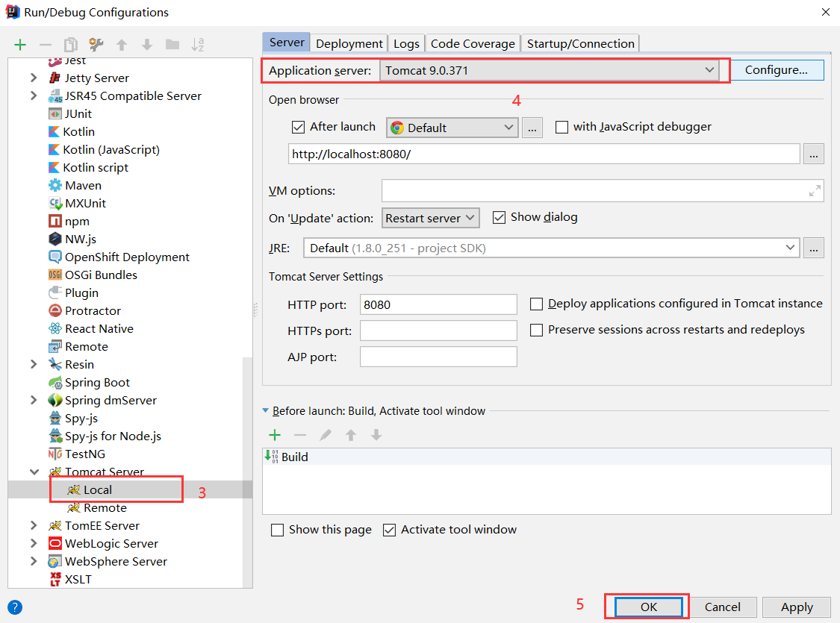Click the Edit before-launch task pencil icon
Viewport: 840px width, 623px height.
coord(326,435)
